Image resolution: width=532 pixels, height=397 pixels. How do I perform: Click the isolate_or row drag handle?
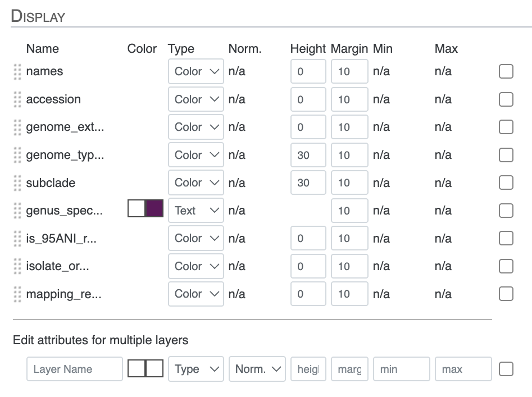(17, 266)
